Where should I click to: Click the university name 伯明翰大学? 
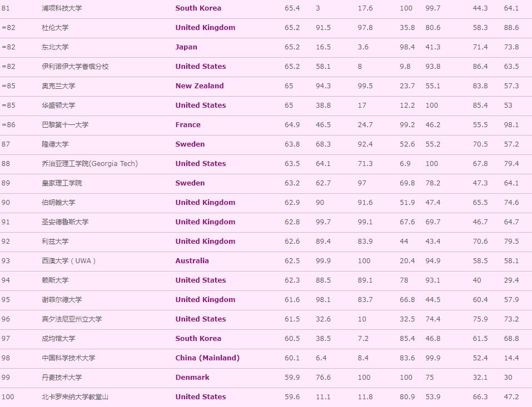tap(58, 202)
